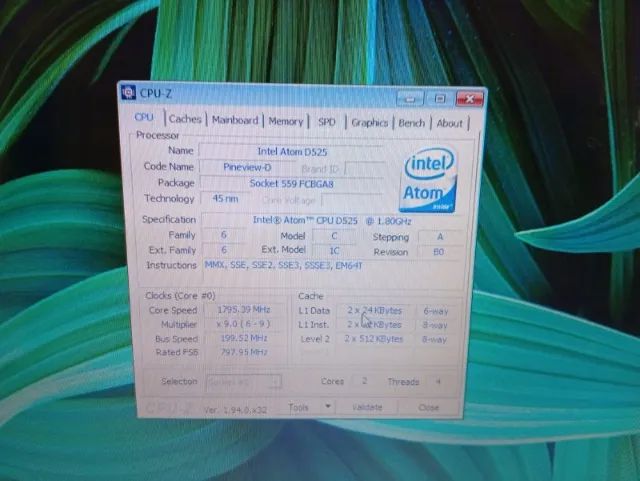
Task: Open the About tab
Action: click(x=449, y=123)
